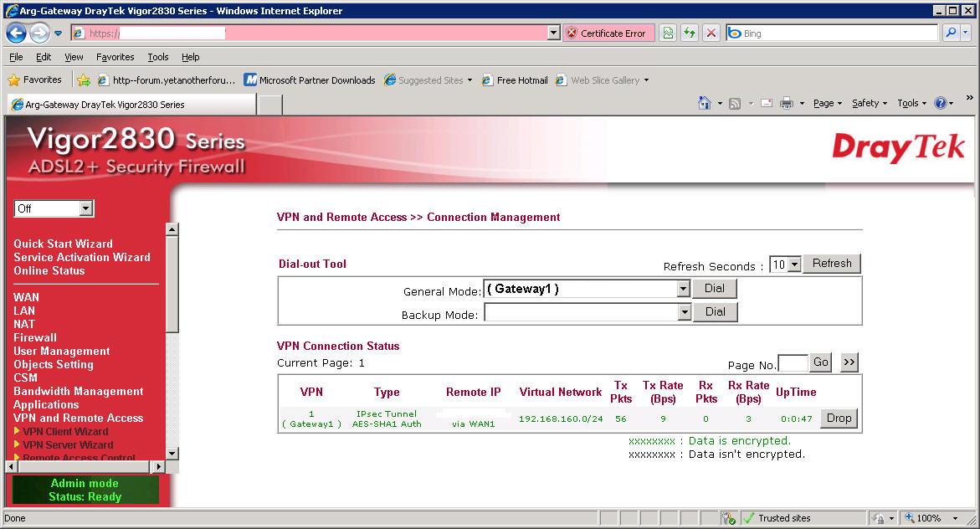Open LAN settings in sidebar

(x=24, y=311)
